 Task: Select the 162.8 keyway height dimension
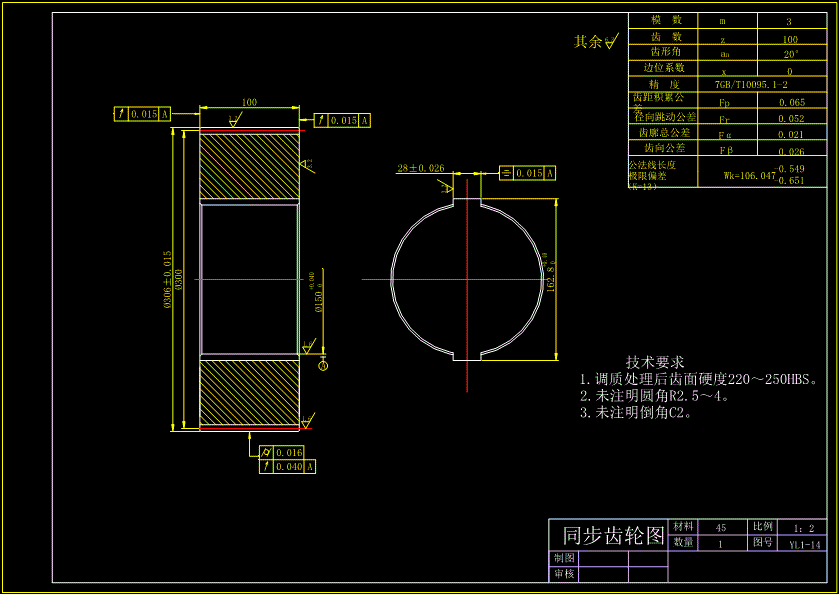click(550, 273)
